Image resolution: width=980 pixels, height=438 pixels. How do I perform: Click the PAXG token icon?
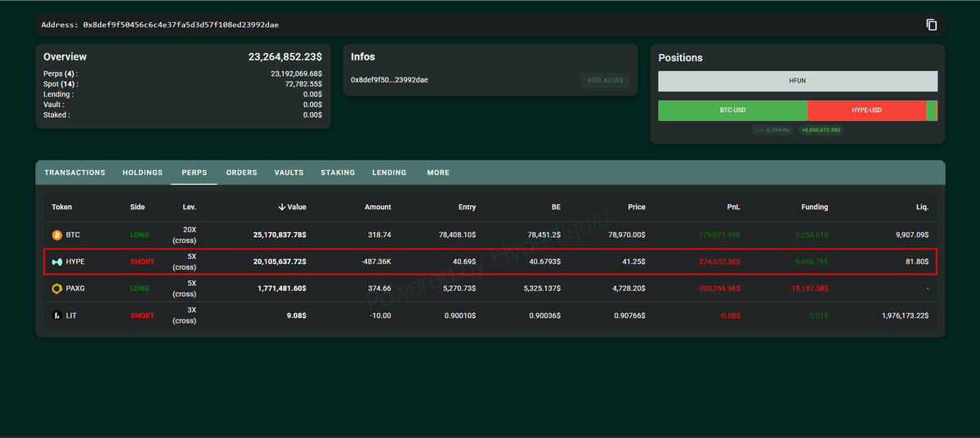(57, 288)
